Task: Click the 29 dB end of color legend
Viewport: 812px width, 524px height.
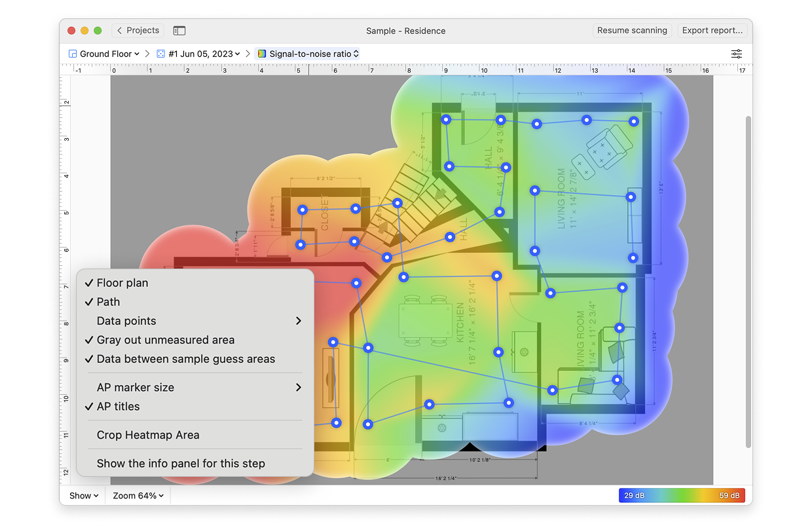Action: coord(633,495)
